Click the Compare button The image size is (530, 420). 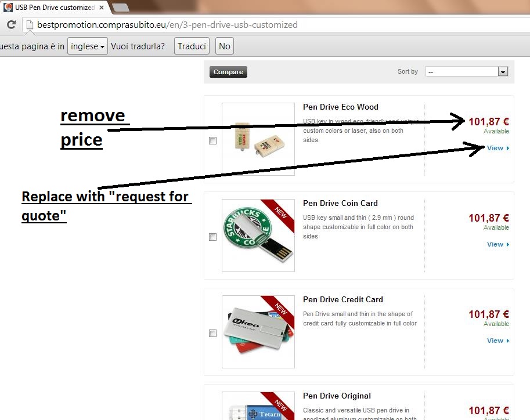[228, 72]
